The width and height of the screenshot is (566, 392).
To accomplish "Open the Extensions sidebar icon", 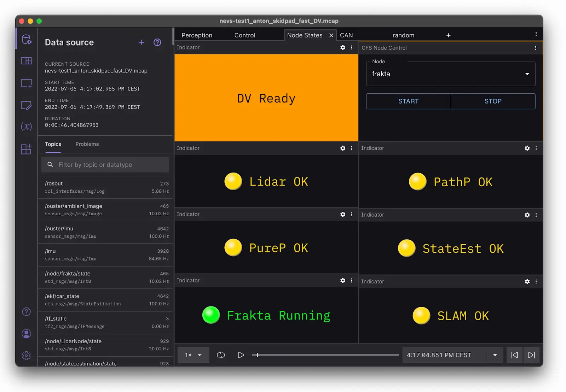I will tap(27, 149).
